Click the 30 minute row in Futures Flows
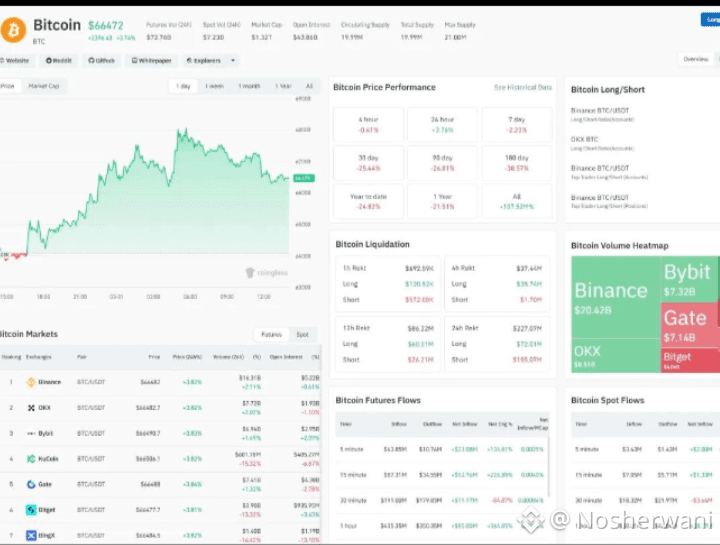Image resolution: width=720 pixels, height=545 pixels. [x=442, y=500]
